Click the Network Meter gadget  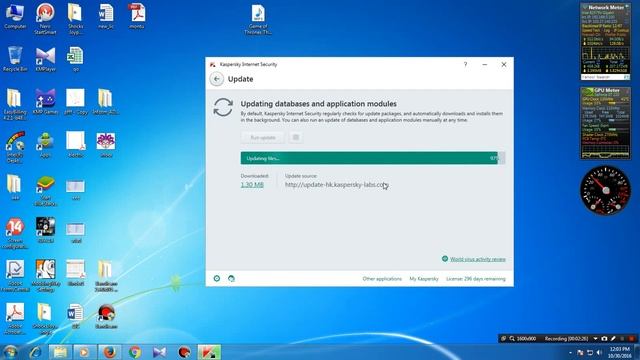pyautogui.click(x=605, y=42)
